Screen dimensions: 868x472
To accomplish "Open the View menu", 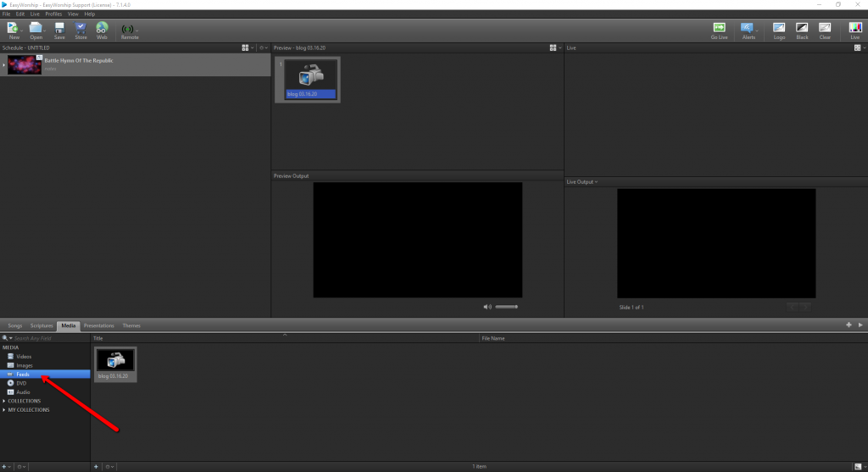I will [x=73, y=14].
